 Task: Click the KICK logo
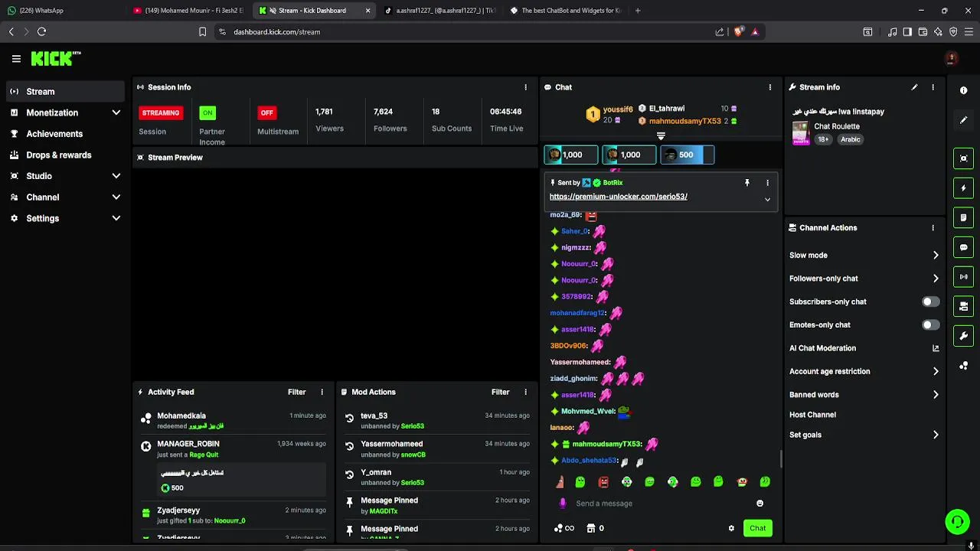55,58
